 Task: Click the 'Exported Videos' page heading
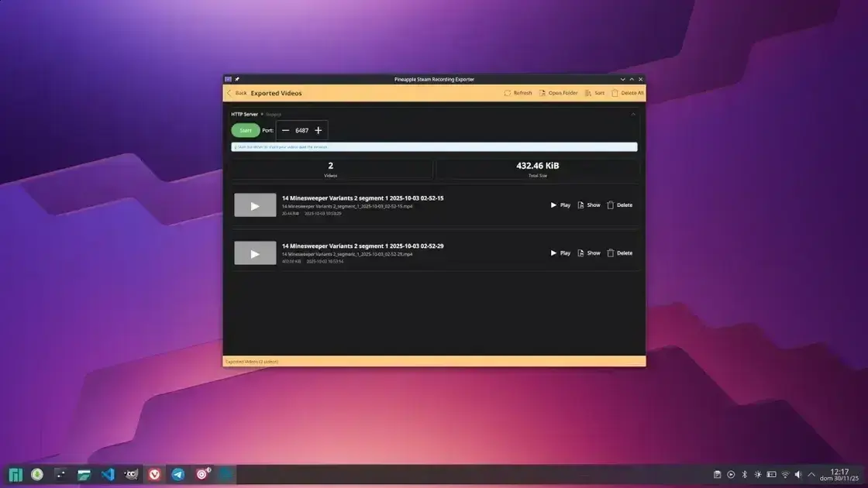[x=276, y=93]
